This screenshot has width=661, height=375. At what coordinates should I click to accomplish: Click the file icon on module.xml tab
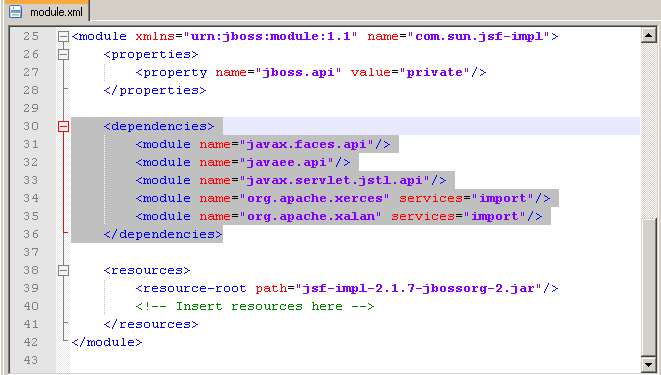[x=16, y=12]
